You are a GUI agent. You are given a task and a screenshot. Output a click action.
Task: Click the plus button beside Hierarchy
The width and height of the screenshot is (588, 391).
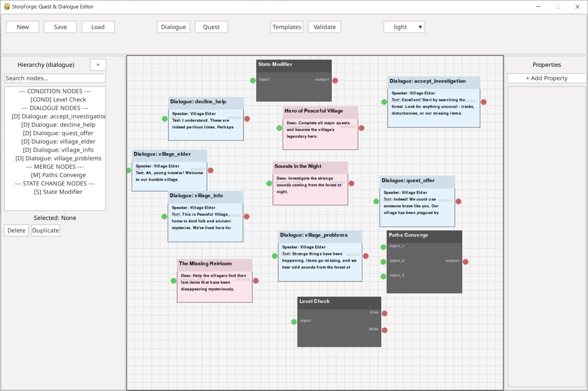tap(98, 64)
